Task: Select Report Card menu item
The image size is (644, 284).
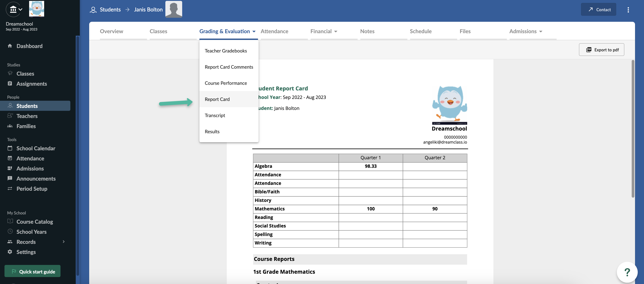Action: pos(229,99)
